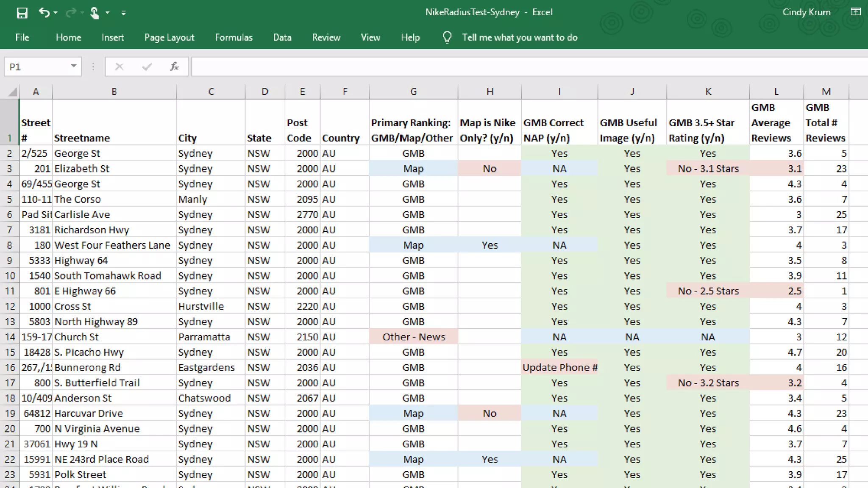Select the pink 'Other - News' cell
Viewport: 868px width, 488px height.
[413, 337]
